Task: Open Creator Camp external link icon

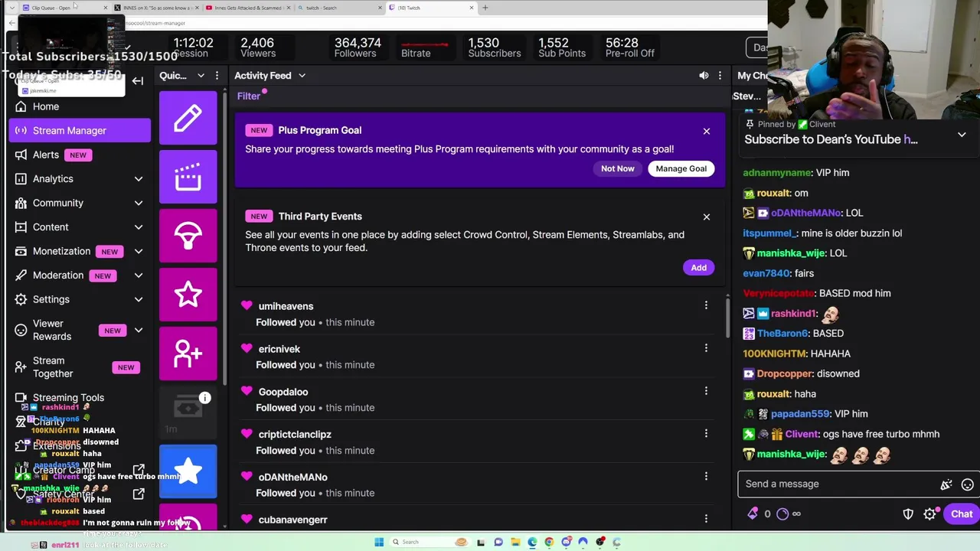Action: (139, 470)
